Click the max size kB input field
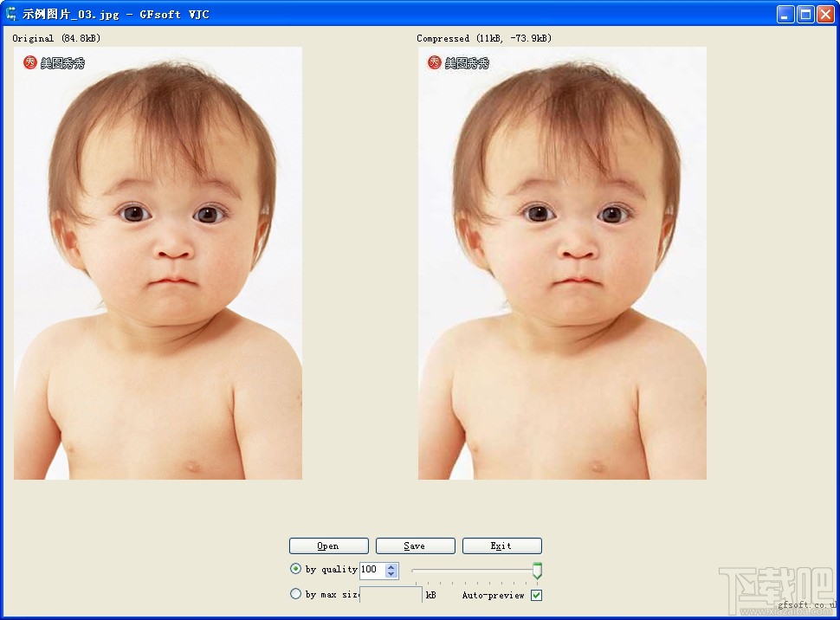 [x=391, y=594]
